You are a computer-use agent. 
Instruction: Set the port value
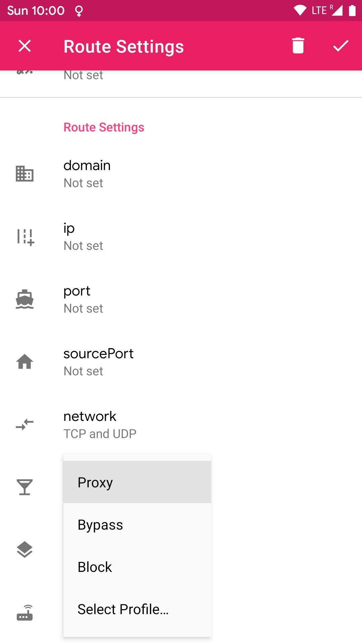181,299
